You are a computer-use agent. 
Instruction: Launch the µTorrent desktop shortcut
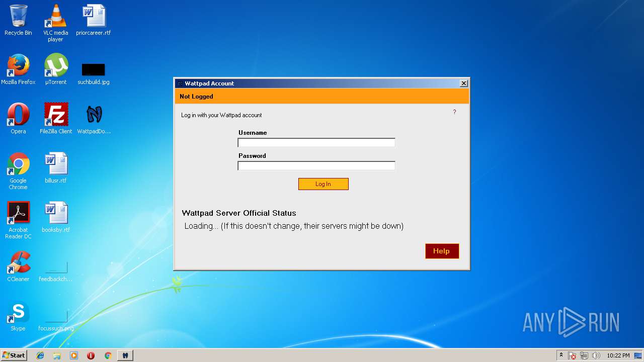pos(56,69)
